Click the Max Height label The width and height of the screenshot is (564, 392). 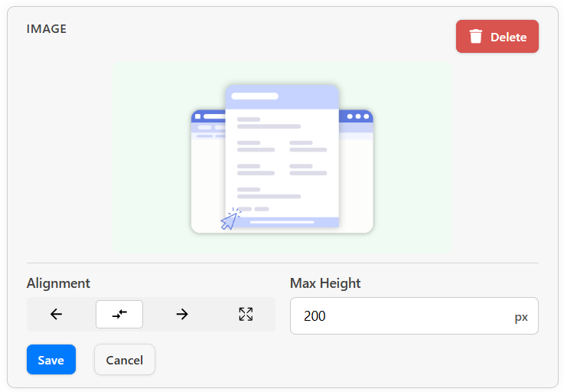tap(325, 283)
